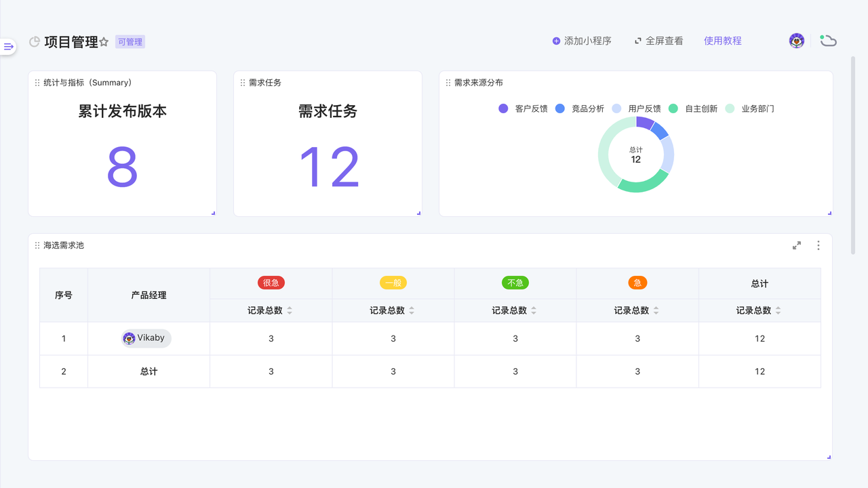Click 添加小程序 to add a widget
868x488 pixels.
coord(582,41)
